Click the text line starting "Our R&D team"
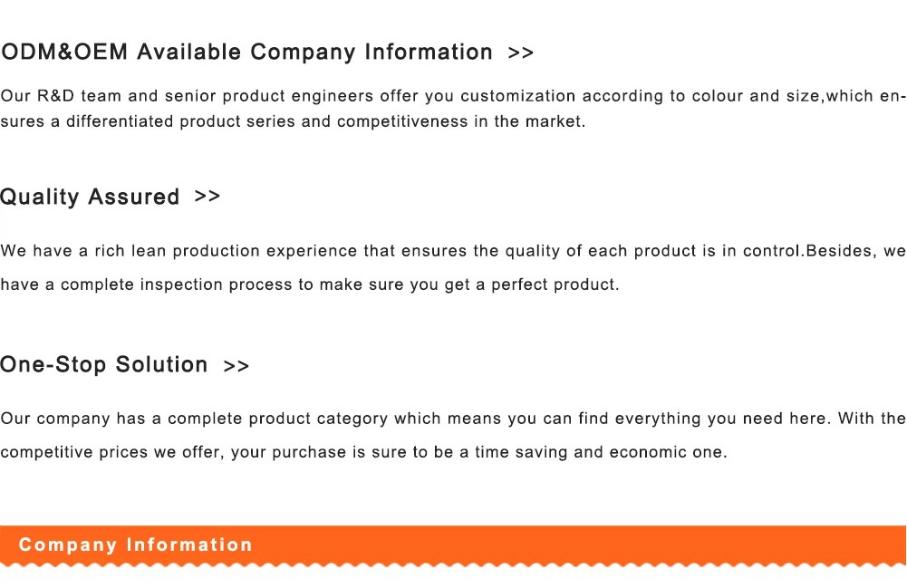Viewport: 907px width, 588px height. click(453, 96)
